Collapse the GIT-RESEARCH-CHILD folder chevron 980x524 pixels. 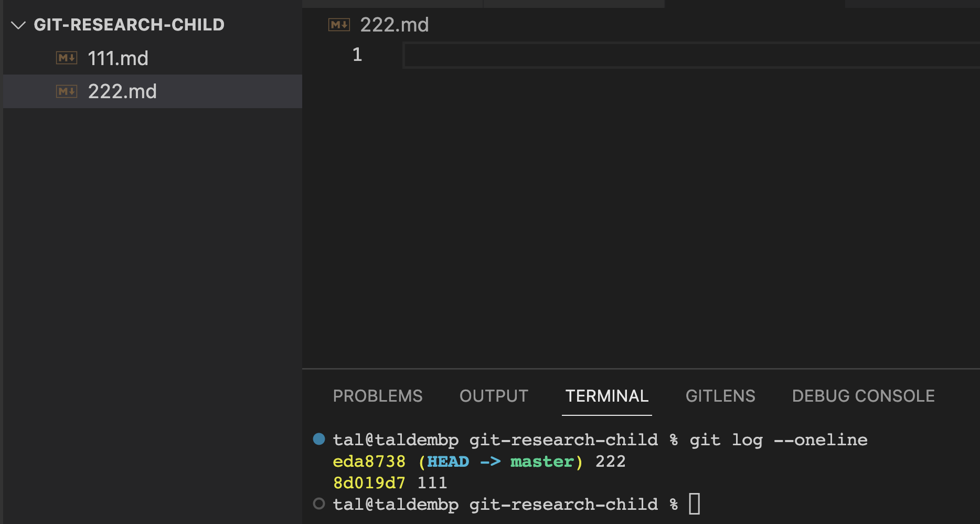tap(18, 25)
